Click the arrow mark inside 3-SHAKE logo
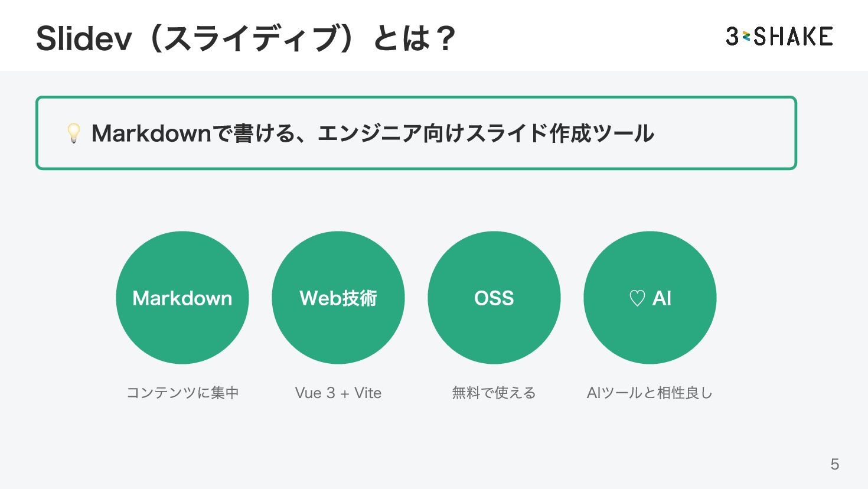 click(746, 37)
